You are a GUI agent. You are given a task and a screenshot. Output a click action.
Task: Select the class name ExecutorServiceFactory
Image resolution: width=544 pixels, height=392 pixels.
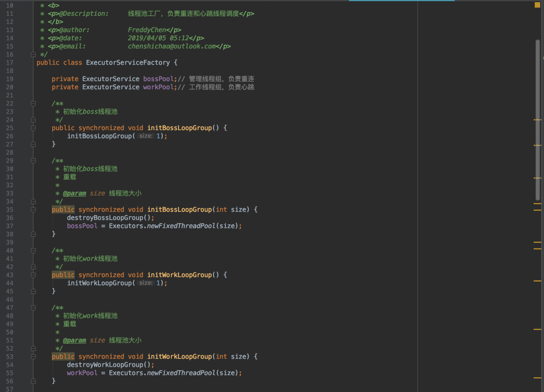(128, 62)
